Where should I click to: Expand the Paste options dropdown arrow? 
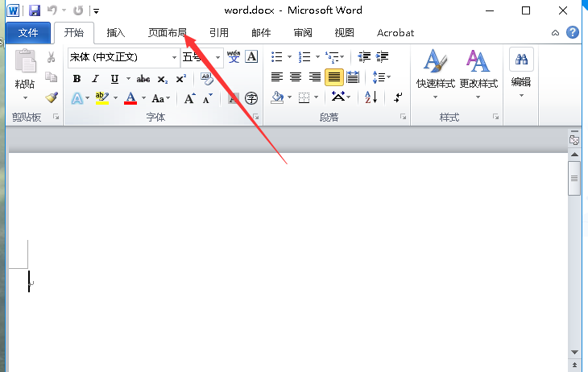pos(25,98)
